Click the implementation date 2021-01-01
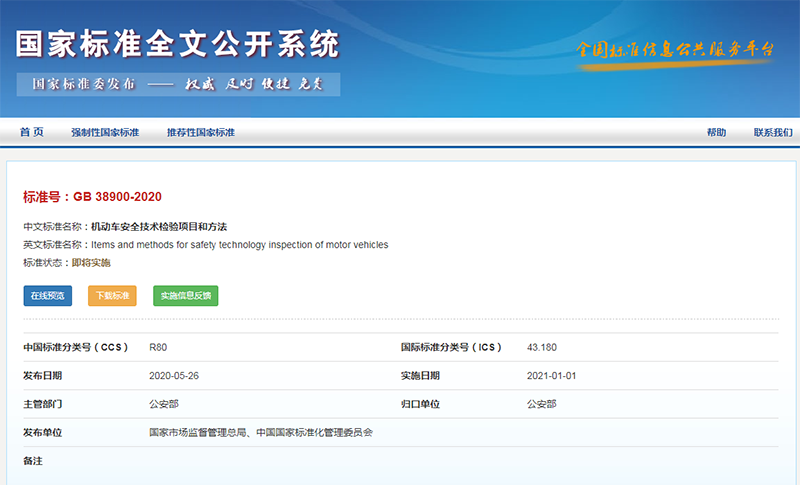The image size is (800, 485). tap(552, 376)
